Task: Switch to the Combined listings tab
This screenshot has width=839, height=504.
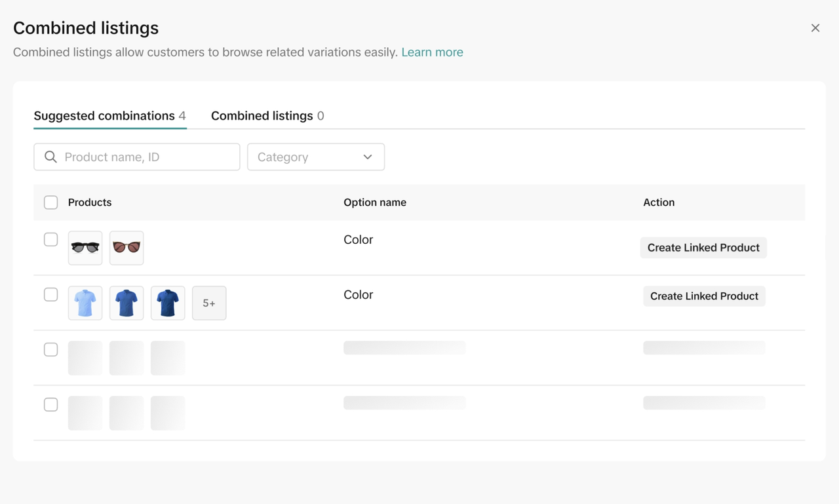Action: click(x=267, y=116)
